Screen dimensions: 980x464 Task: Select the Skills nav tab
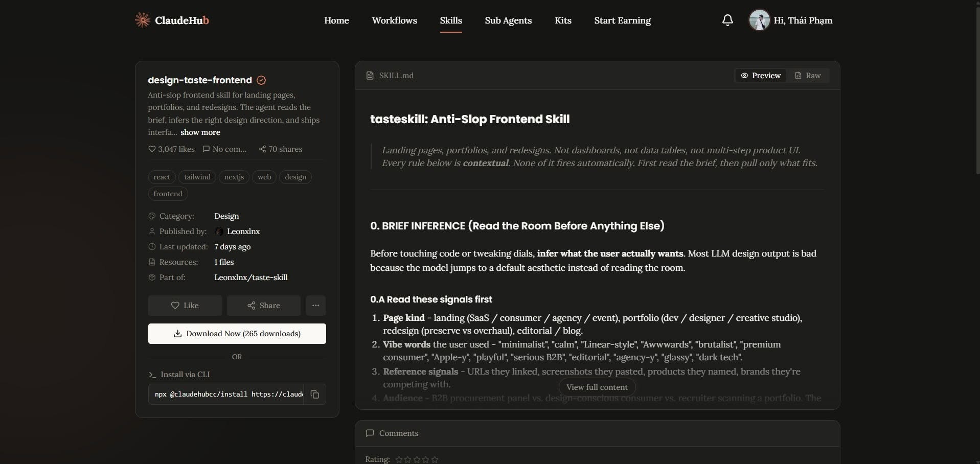pos(451,20)
